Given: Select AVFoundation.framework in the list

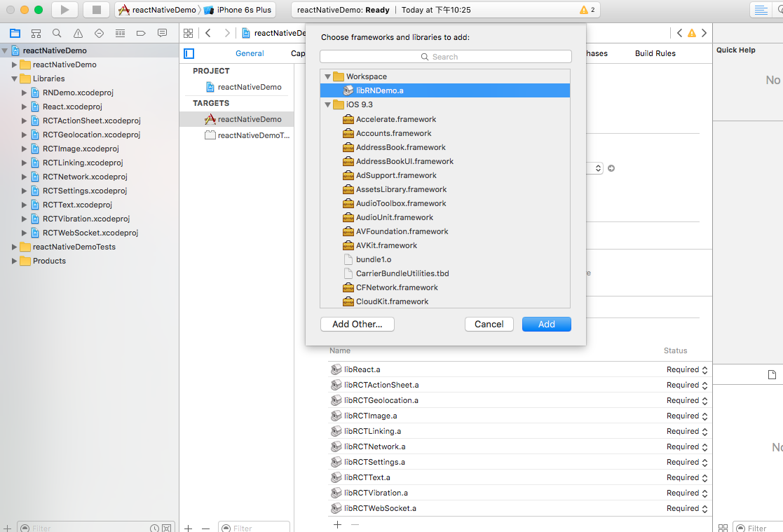Looking at the screenshot, I should coord(402,231).
